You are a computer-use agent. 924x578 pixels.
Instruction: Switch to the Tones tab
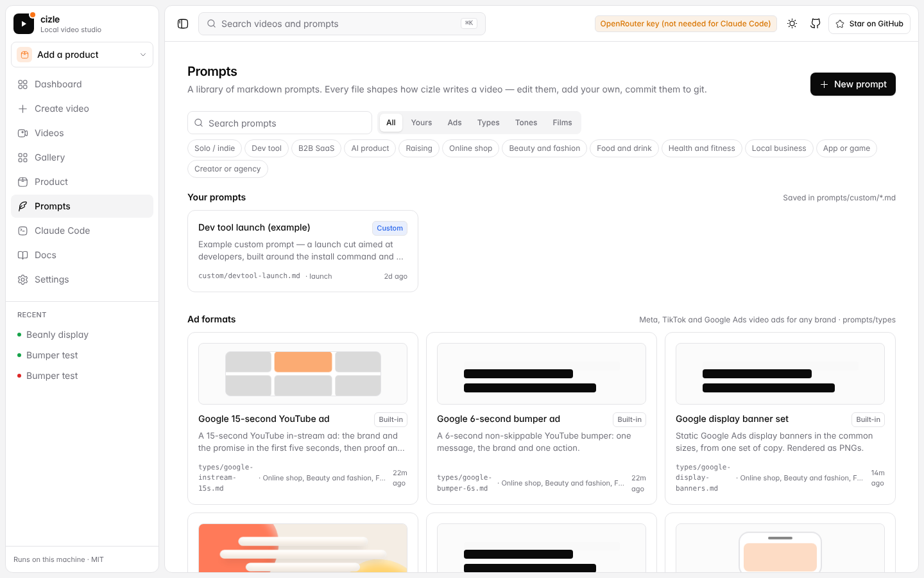click(x=526, y=123)
